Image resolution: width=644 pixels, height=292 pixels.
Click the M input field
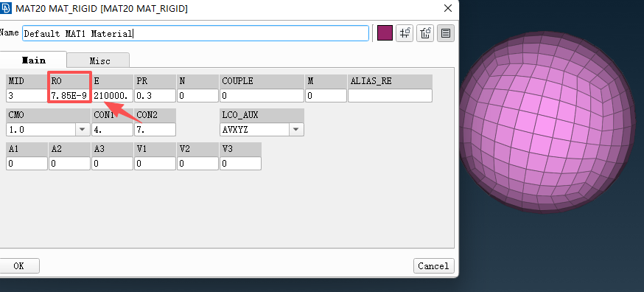326,96
